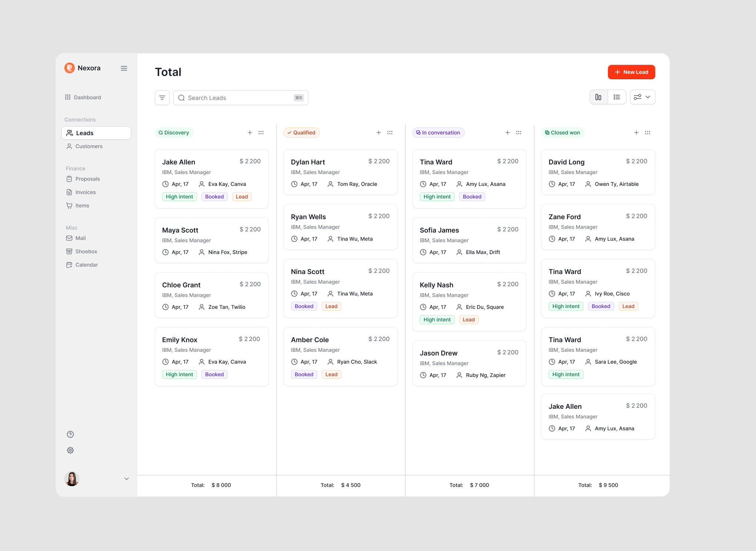The height and width of the screenshot is (551, 756).
Task: Add a card to In conversation column
Action: pos(508,133)
